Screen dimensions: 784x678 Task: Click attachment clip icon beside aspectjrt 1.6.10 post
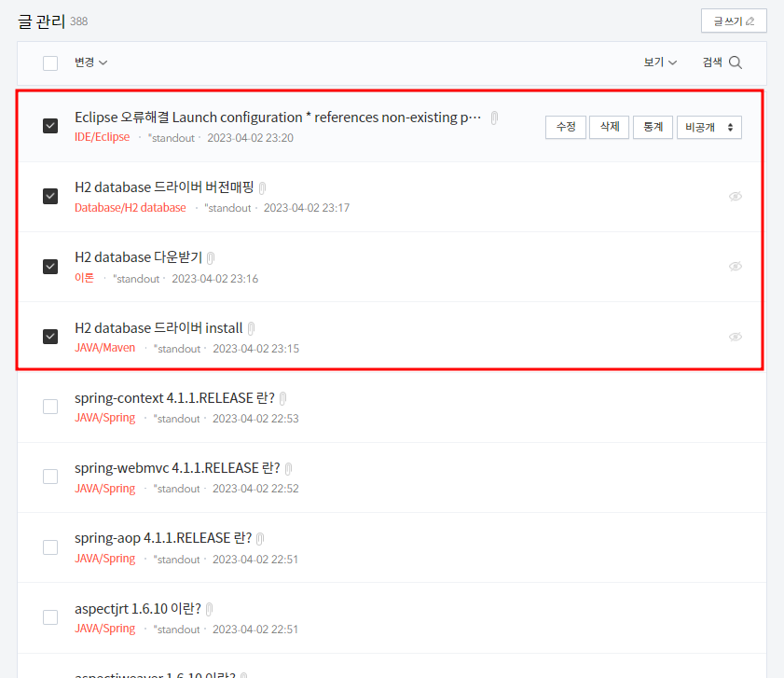point(210,609)
